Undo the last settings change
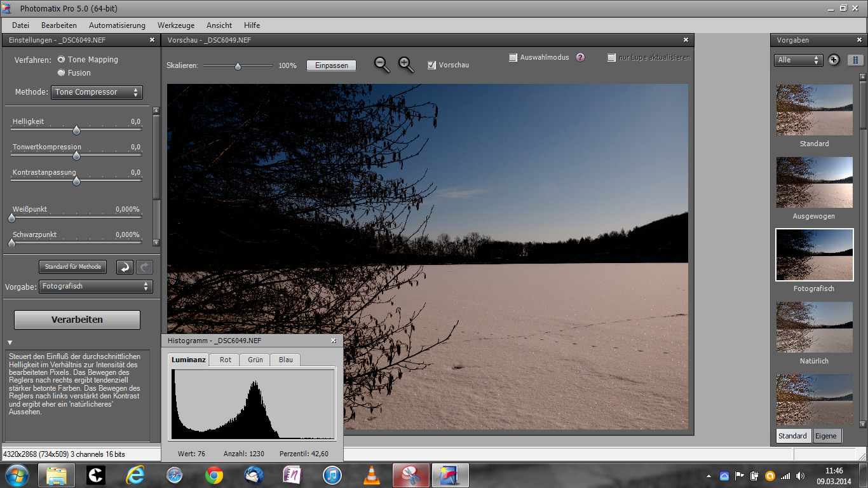 (x=125, y=267)
